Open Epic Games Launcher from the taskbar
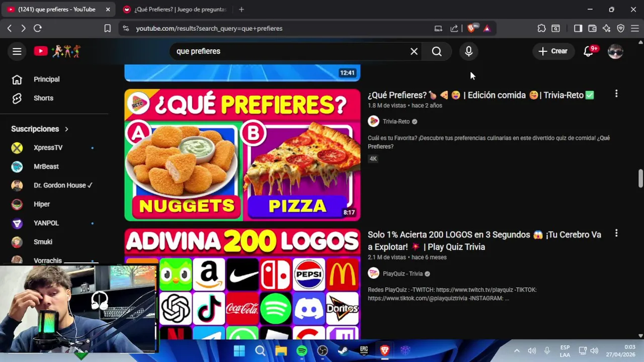The width and height of the screenshot is (644, 362). coord(364,350)
